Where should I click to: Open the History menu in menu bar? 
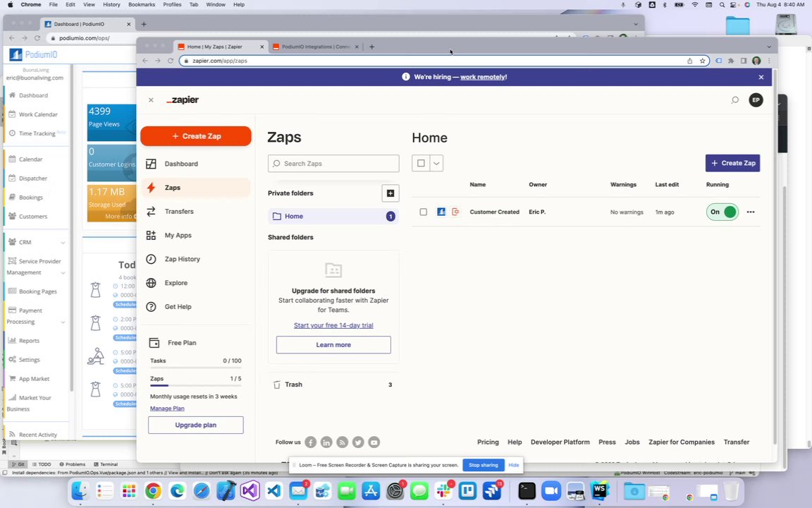coord(111,5)
